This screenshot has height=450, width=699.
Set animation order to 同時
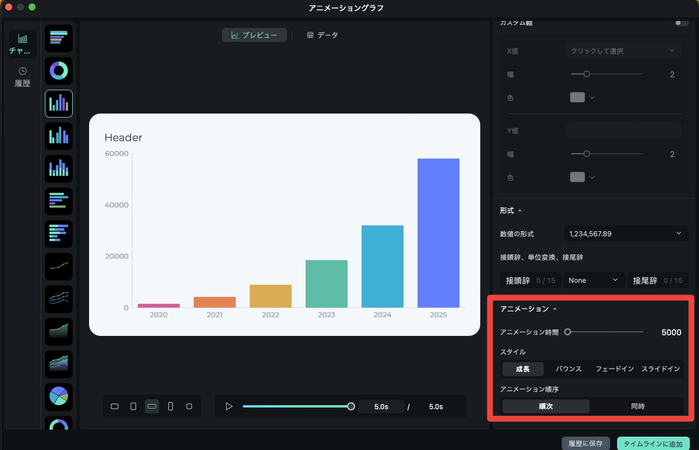point(637,406)
